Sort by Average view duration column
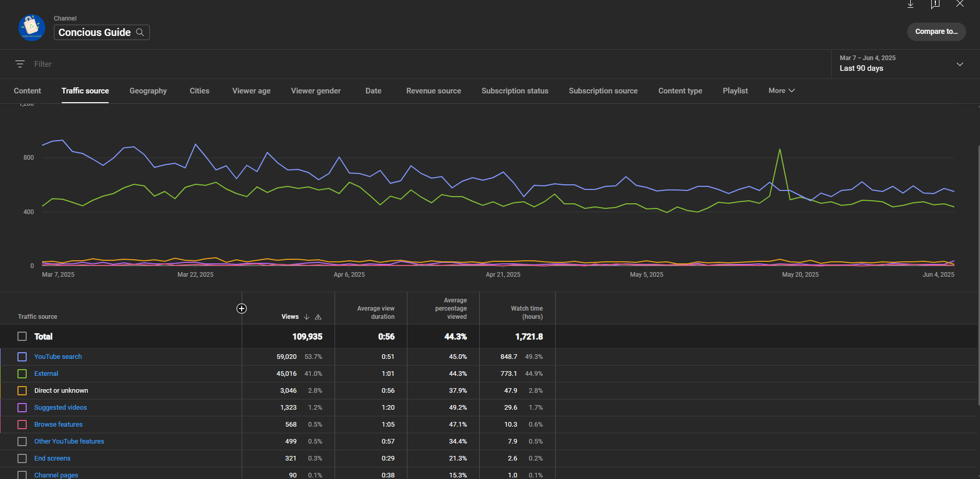The height and width of the screenshot is (479, 980). (376, 313)
